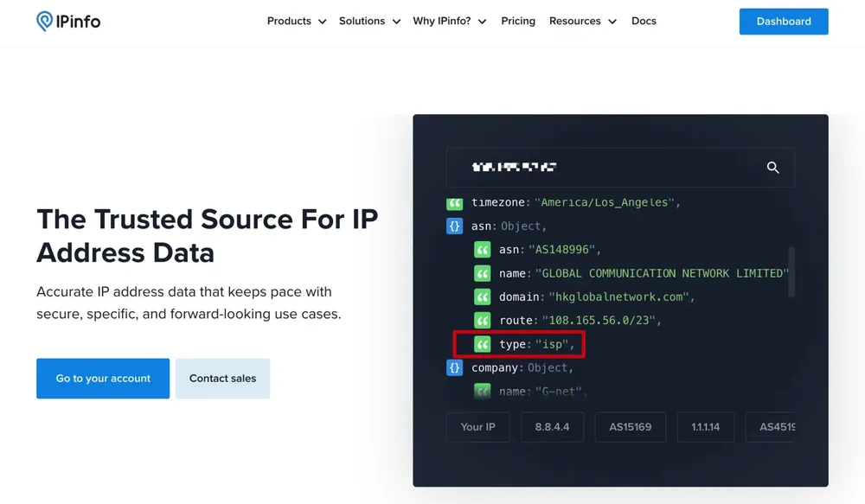The image size is (865, 504).
Task: Click the "isp" type value
Action: (x=552, y=345)
